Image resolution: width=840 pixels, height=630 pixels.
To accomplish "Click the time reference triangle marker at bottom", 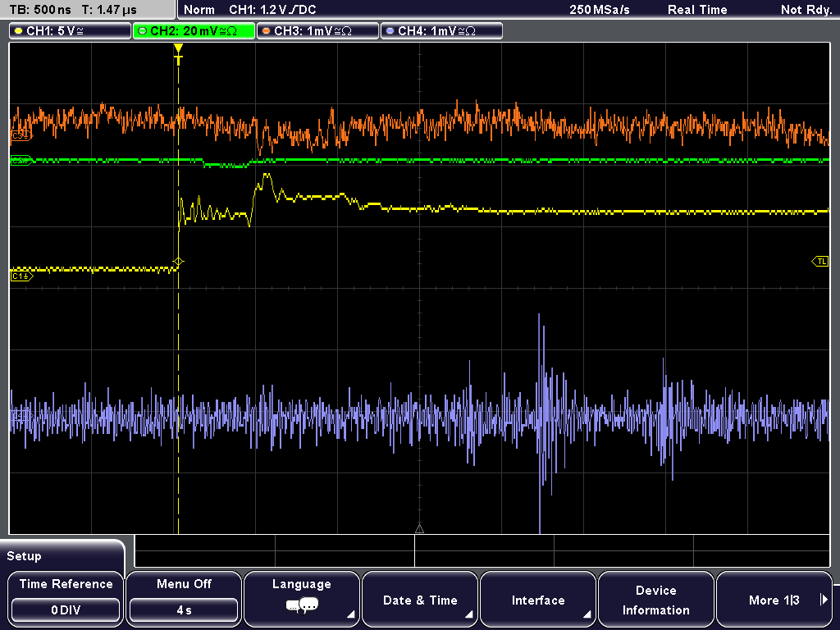I will pos(419,529).
